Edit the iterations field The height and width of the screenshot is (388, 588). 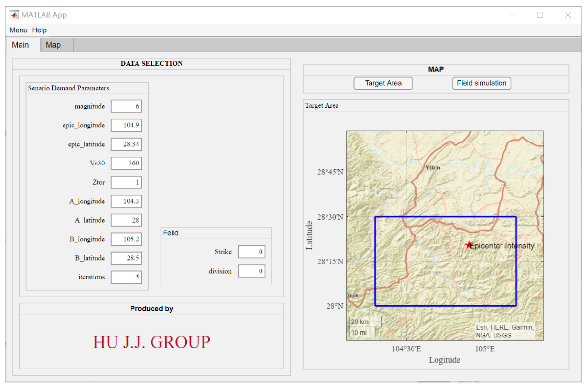tap(126, 277)
